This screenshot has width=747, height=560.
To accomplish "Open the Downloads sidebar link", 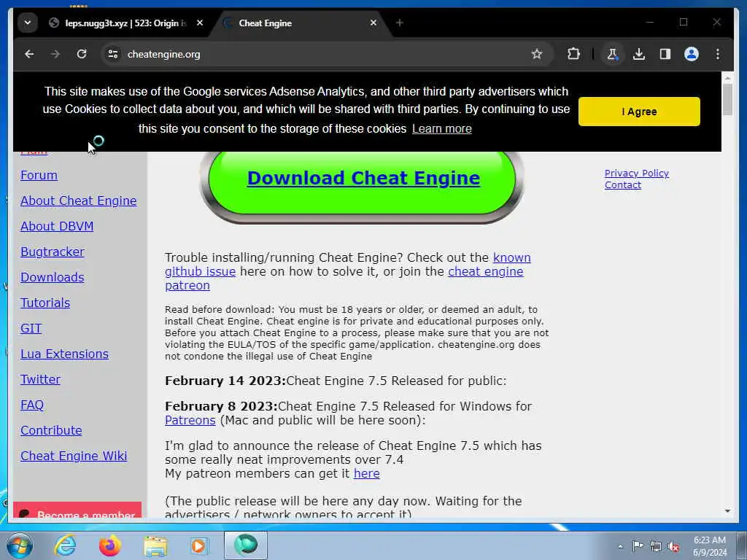I will click(53, 277).
